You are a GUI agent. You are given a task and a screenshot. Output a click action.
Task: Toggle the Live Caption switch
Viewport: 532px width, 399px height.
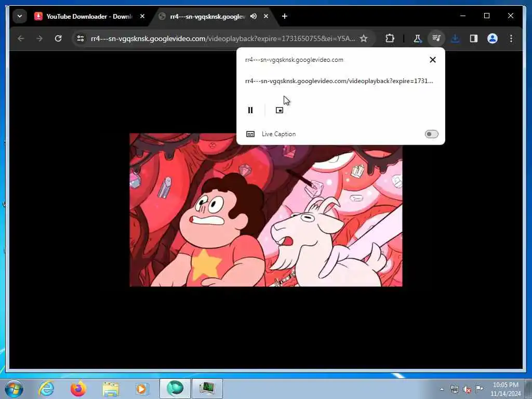click(x=432, y=134)
